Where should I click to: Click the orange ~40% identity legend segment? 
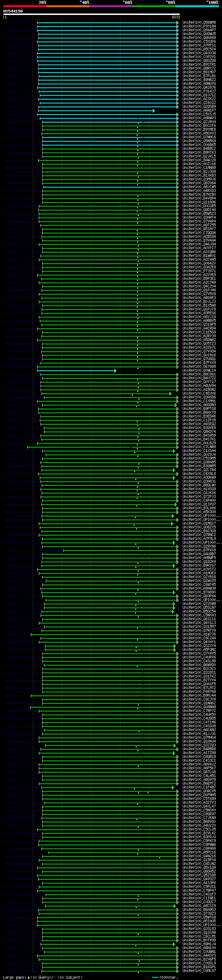tap(68, 6)
